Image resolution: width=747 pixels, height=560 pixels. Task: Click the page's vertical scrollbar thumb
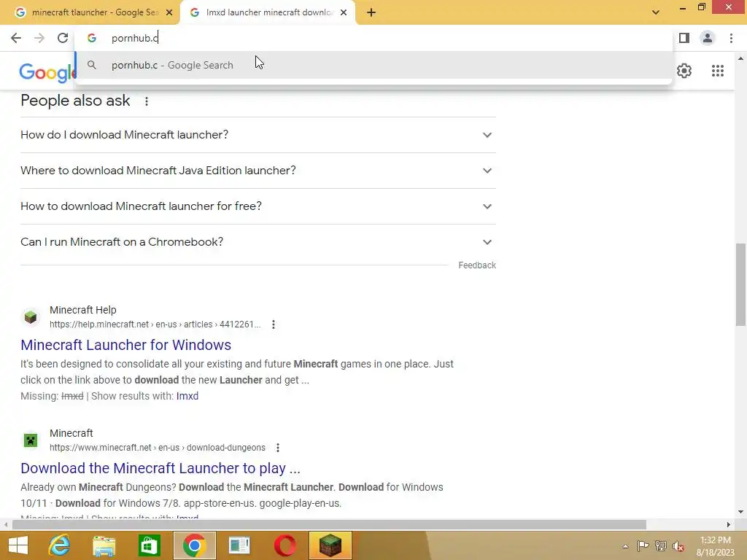pos(740,284)
